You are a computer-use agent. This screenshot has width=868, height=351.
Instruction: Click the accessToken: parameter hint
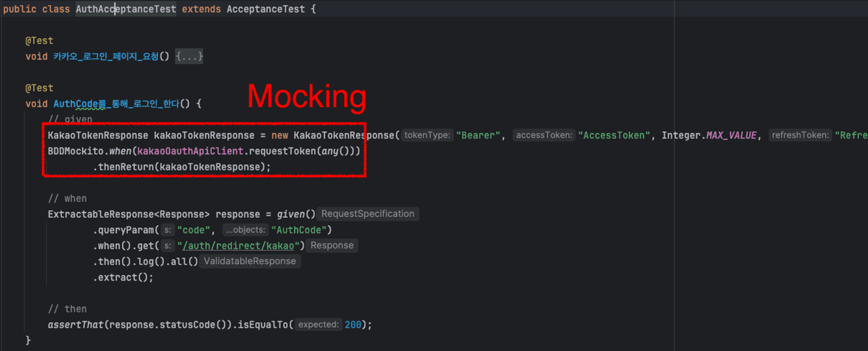click(544, 135)
